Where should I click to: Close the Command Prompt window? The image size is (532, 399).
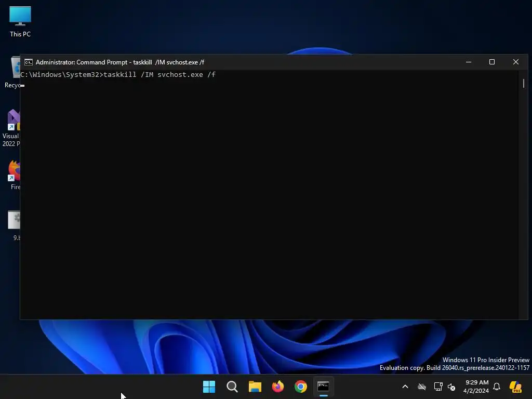click(516, 62)
